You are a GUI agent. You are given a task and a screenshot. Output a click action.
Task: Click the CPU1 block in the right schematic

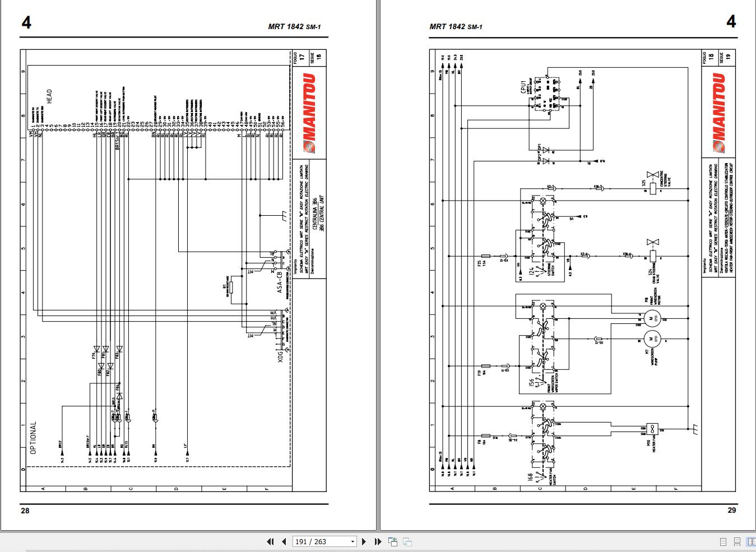(x=546, y=92)
